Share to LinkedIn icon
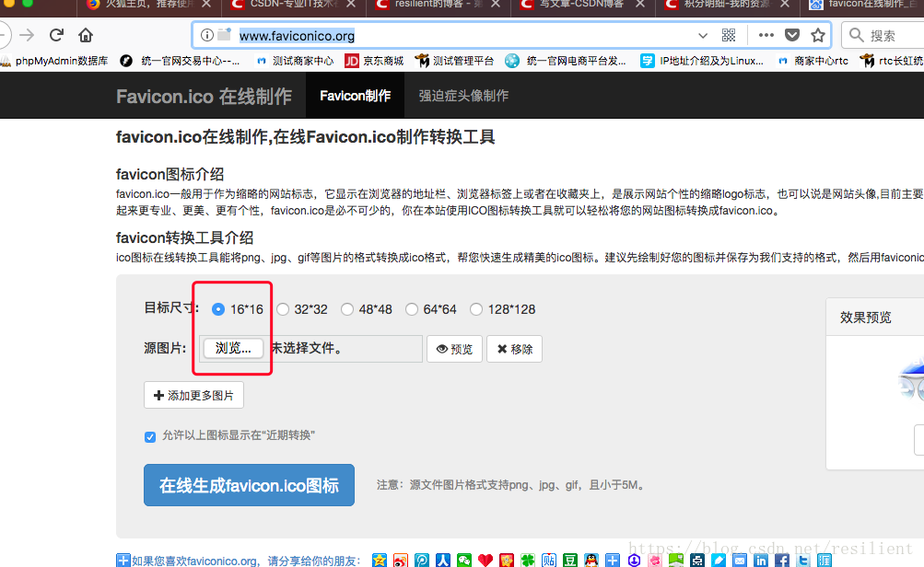This screenshot has width=924, height=567. click(x=761, y=561)
